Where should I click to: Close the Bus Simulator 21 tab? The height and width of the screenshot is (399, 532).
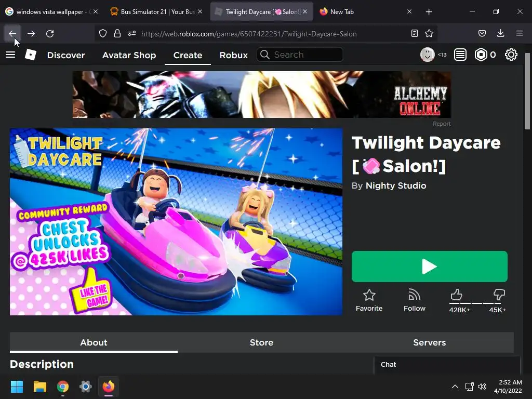[200, 11]
